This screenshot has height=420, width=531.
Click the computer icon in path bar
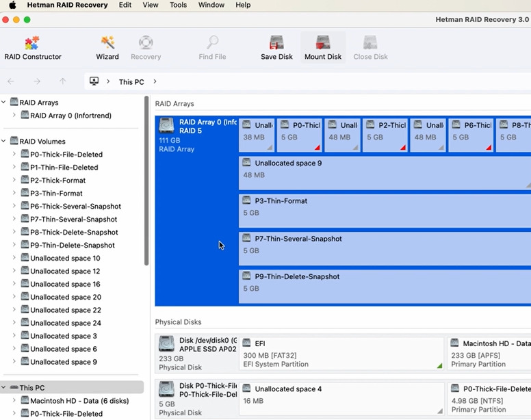[94, 81]
